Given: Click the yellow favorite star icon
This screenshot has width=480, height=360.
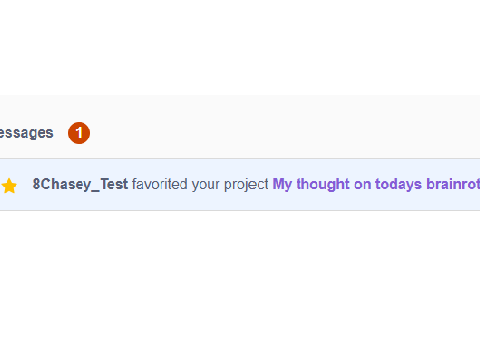Looking at the screenshot, I should pos(9,186).
